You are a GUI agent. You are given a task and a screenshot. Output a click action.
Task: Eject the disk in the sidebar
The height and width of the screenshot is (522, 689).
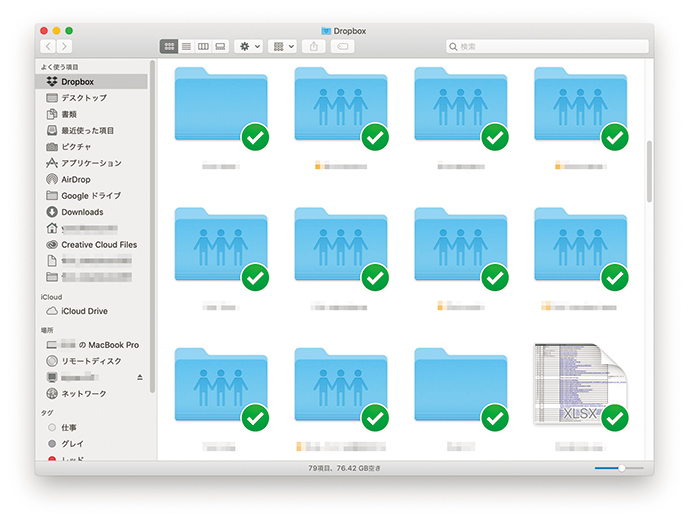click(x=140, y=377)
